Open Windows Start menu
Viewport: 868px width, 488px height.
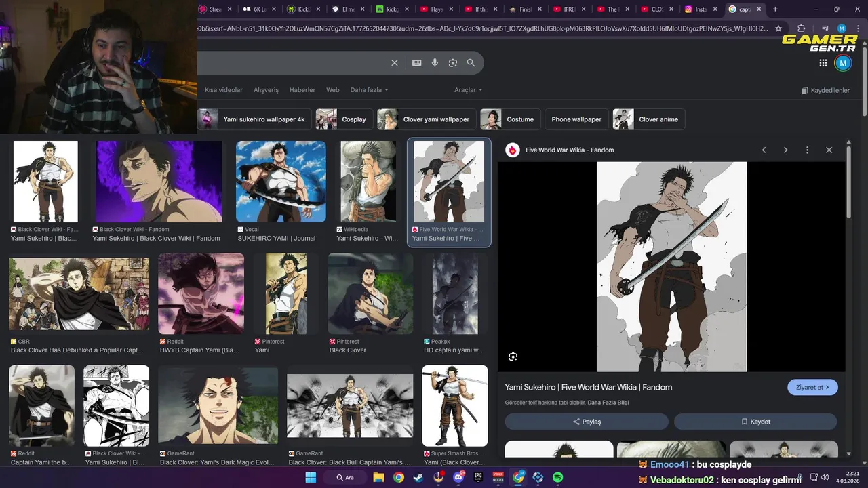(x=311, y=477)
